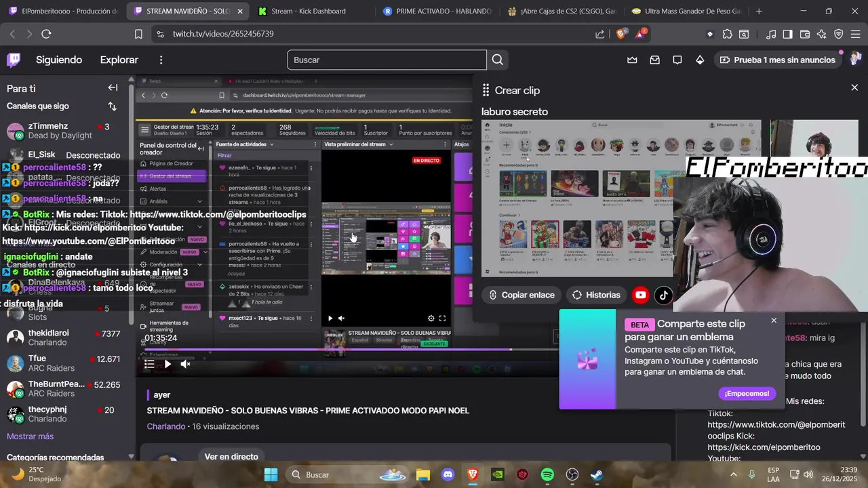Open browser extensions puzzle icon

[x=727, y=34]
